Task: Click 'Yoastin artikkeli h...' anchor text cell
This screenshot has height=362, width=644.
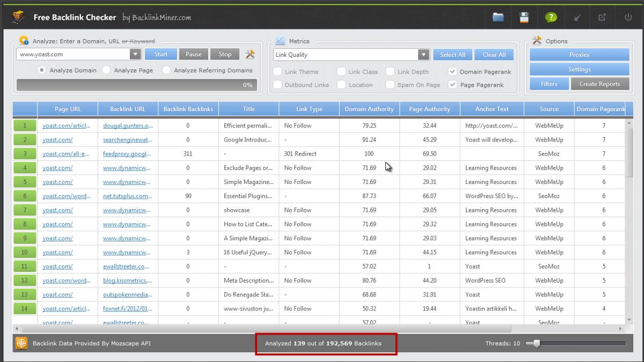Action: (x=491, y=308)
